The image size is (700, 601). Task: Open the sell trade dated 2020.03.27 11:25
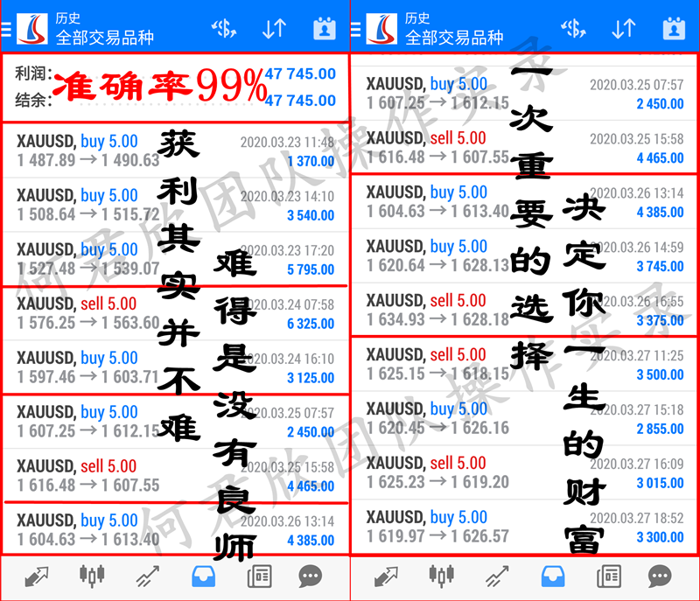(x=524, y=364)
